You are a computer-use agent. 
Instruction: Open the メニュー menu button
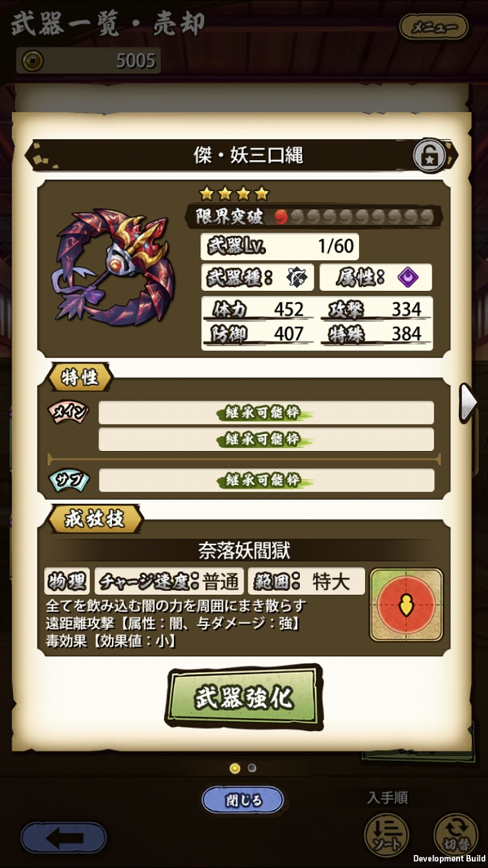pyautogui.click(x=434, y=28)
